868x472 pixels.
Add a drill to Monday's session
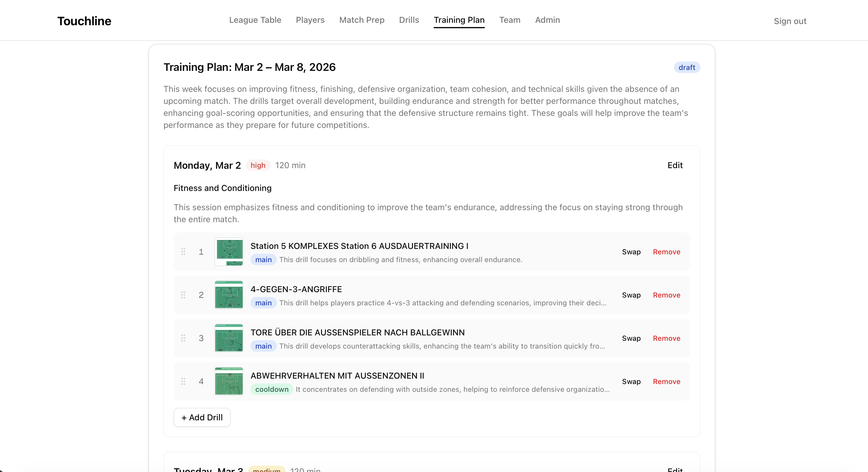[x=202, y=417]
